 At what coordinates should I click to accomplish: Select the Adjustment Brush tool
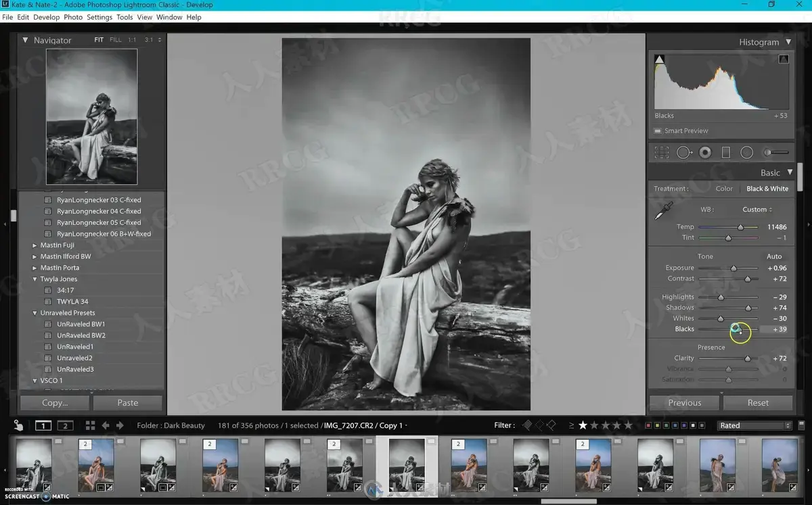click(776, 153)
